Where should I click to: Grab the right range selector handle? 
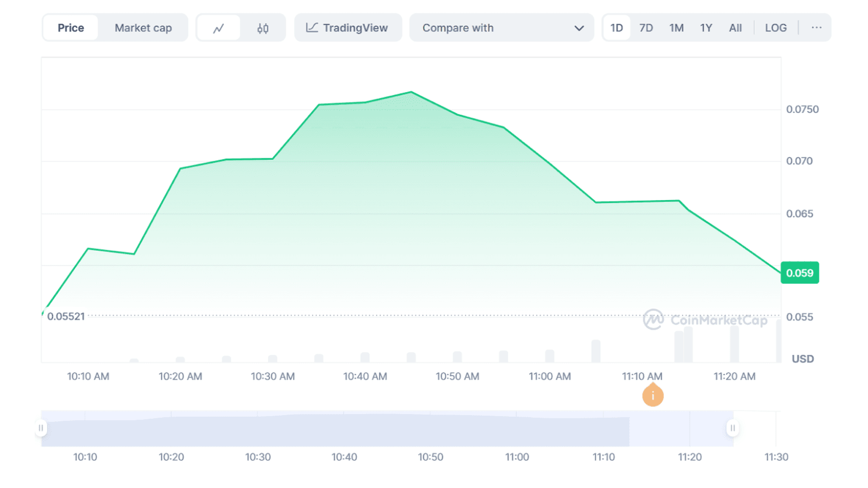733,428
